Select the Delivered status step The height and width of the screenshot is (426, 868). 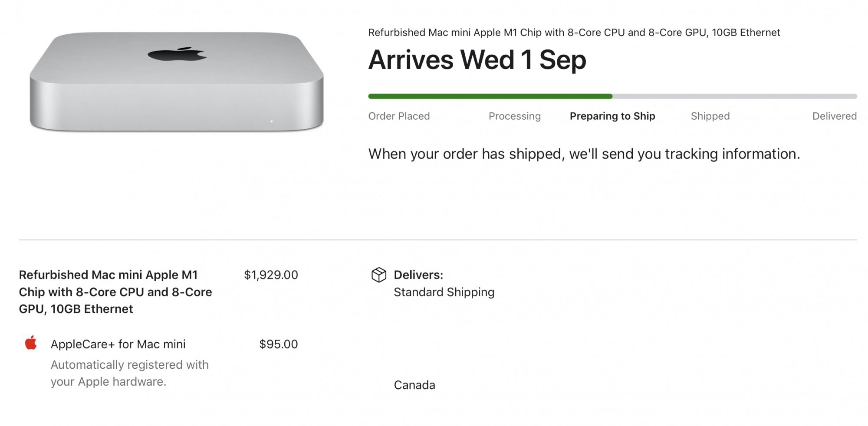click(834, 116)
